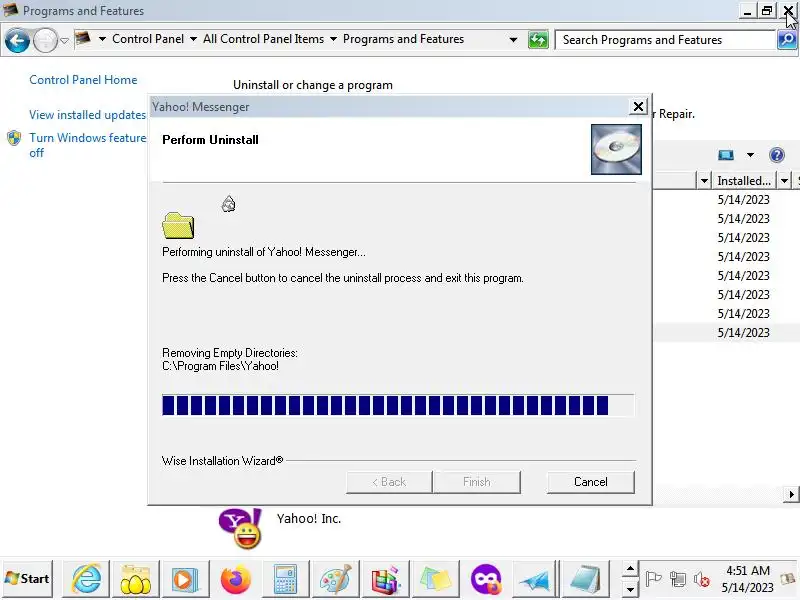Click the Yahoo! Inc. publisher text

pos(309,518)
